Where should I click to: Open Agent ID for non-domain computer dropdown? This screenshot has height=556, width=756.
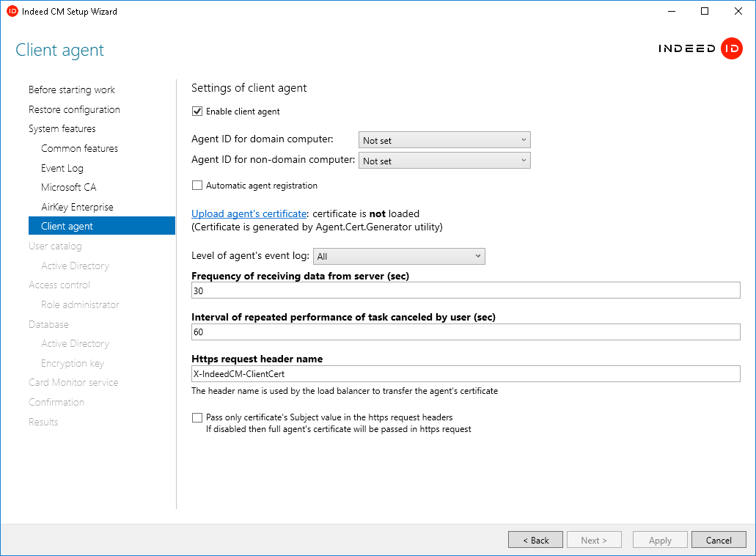click(444, 161)
